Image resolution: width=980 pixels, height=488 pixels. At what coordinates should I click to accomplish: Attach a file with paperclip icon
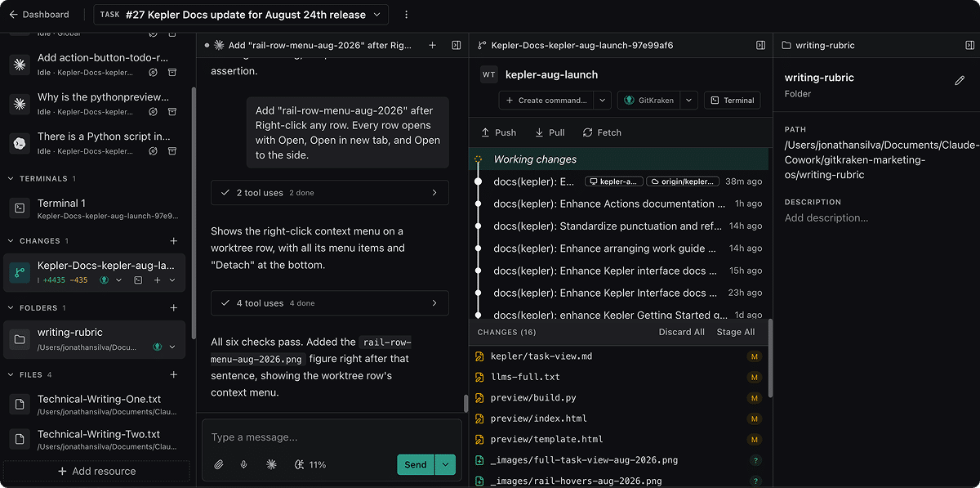(219, 464)
